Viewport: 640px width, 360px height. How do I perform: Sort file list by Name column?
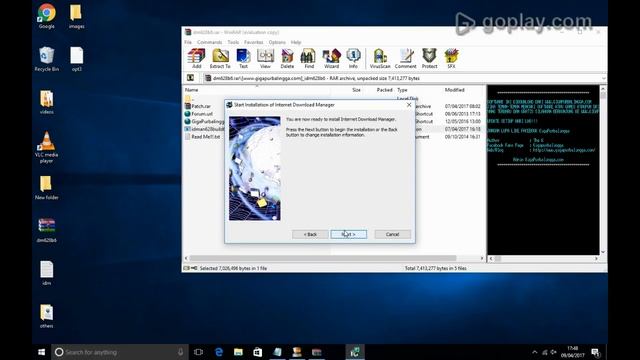tap(191, 90)
